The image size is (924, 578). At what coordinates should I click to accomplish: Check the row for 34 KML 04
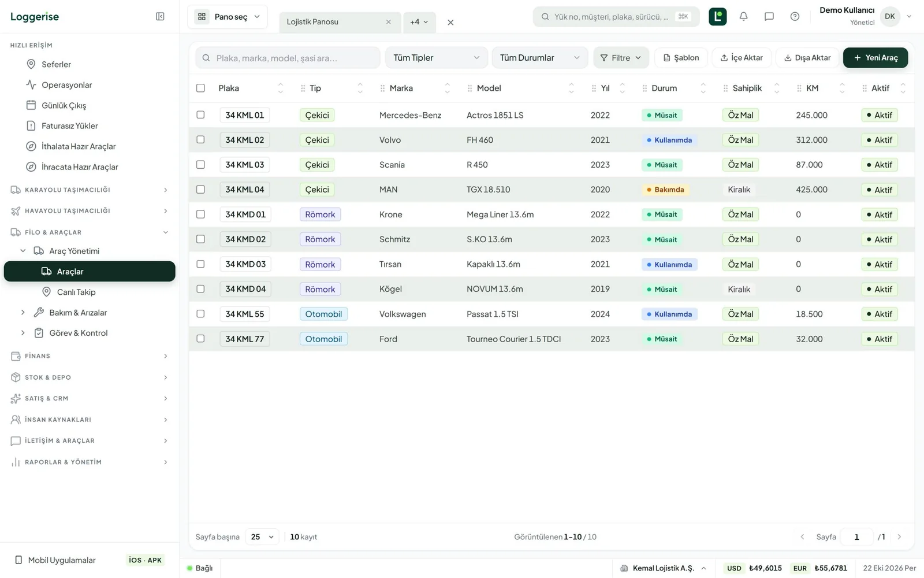[x=200, y=190]
